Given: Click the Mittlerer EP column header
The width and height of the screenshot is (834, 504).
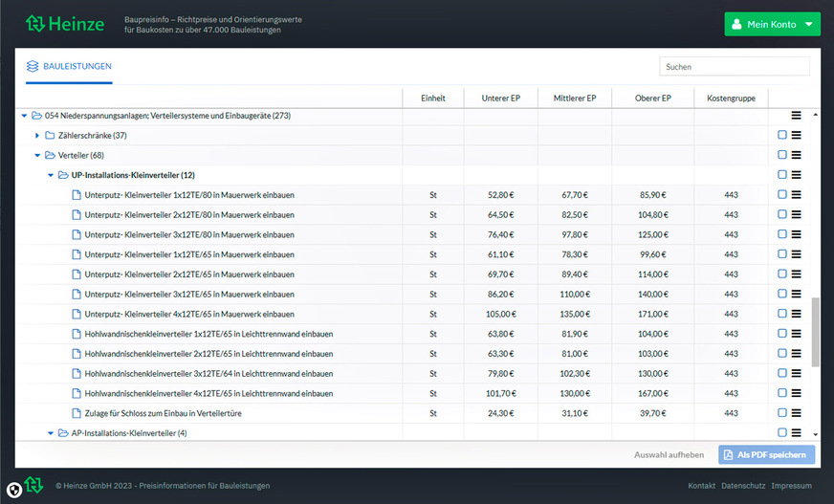Looking at the screenshot, I should coord(574,99).
